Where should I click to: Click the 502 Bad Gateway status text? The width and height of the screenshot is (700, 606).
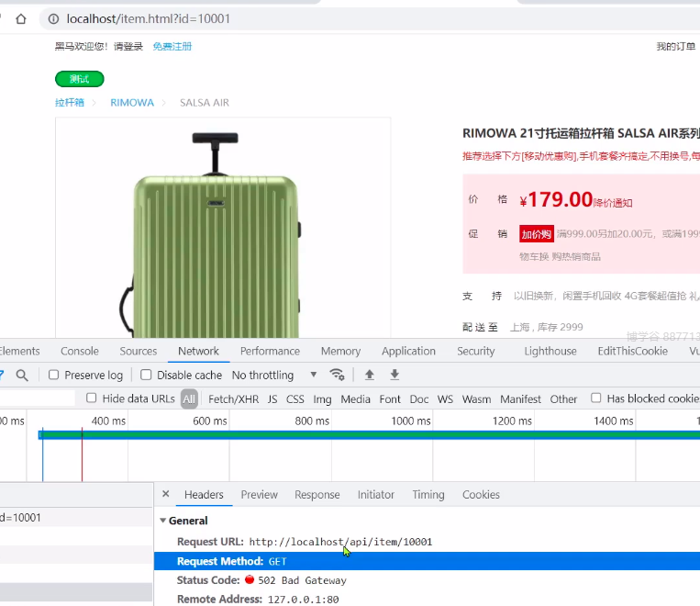302,580
